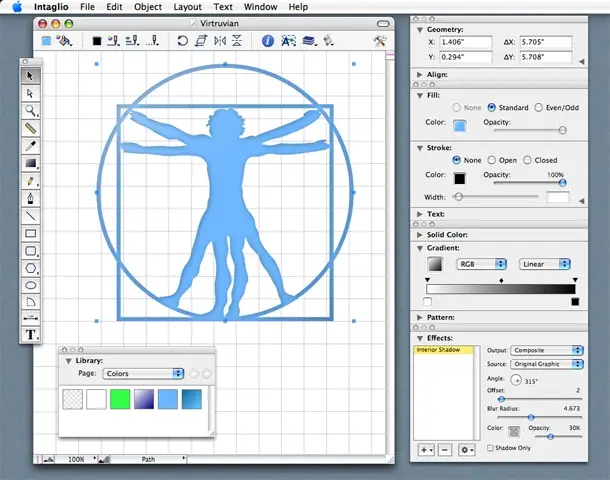Screen dimensions: 610x480
Task: Select the Text tool
Action: pos(31,334)
